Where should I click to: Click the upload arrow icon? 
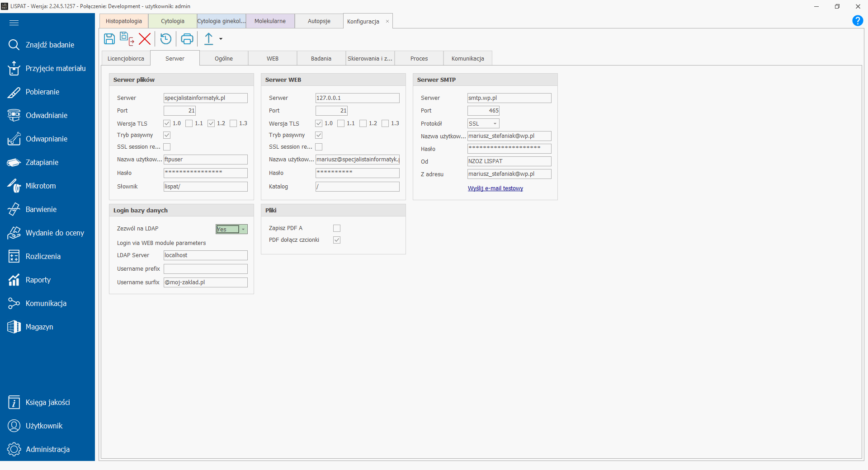tap(208, 39)
